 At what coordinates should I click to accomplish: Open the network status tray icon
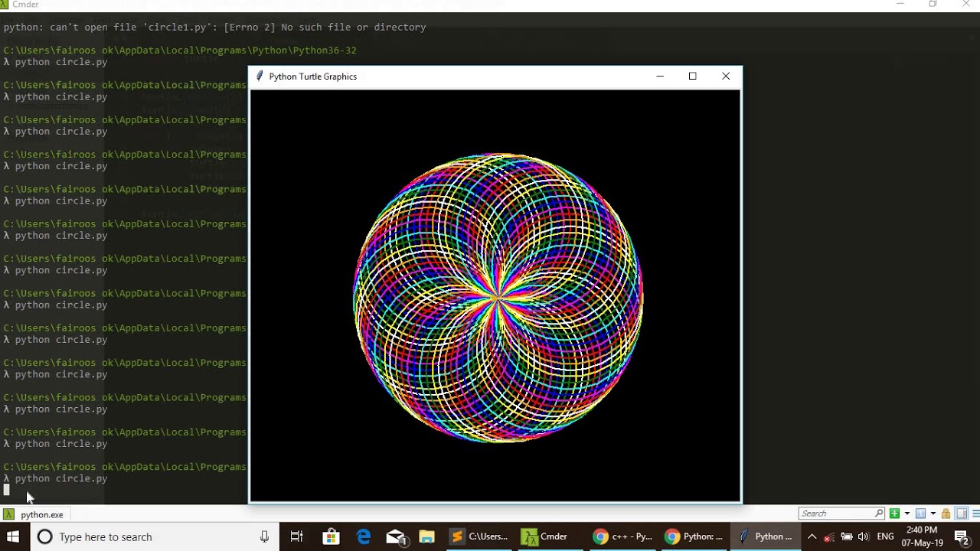[x=829, y=536]
